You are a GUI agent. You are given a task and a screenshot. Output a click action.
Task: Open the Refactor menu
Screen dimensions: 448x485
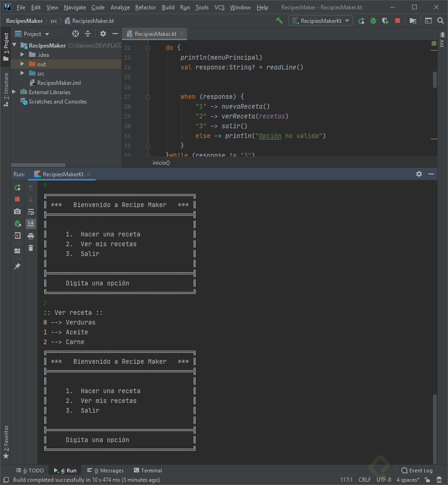146,7
